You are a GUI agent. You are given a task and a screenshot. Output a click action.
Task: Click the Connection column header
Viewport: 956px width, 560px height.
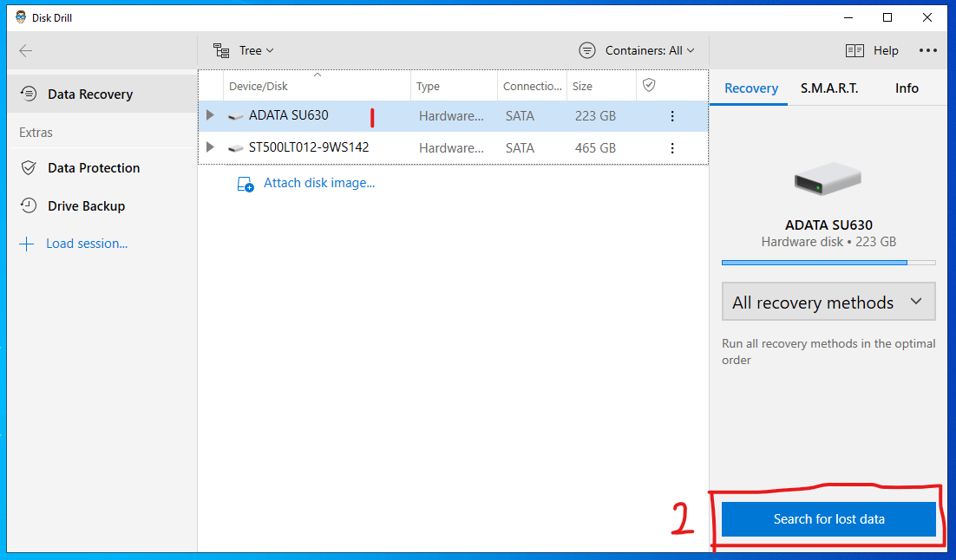click(x=533, y=86)
